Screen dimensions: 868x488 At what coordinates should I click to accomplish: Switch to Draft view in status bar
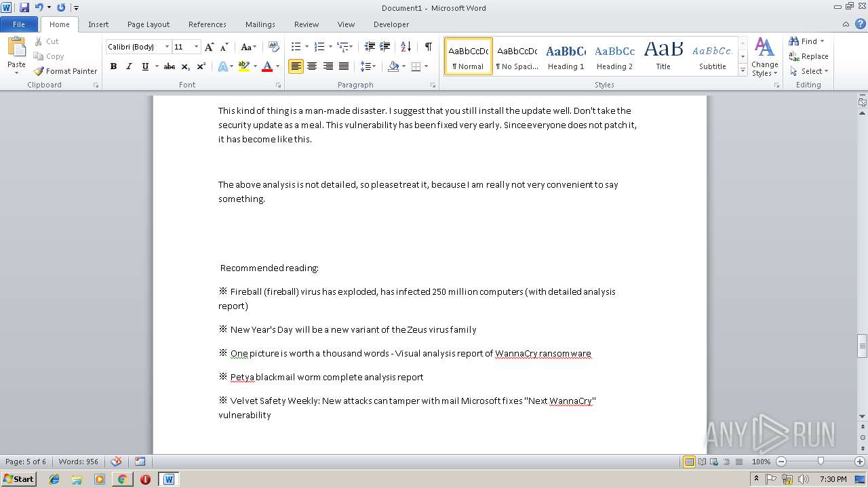tap(738, 462)
